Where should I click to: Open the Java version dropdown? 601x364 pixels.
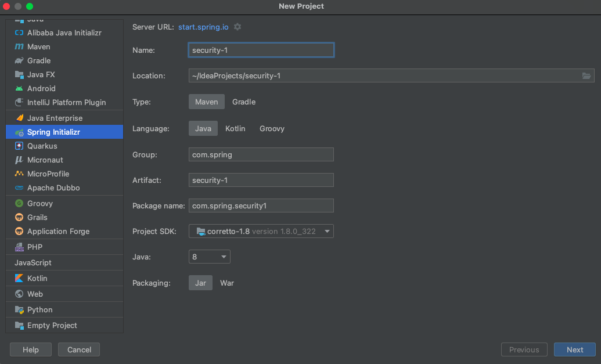tap(209, 257)
